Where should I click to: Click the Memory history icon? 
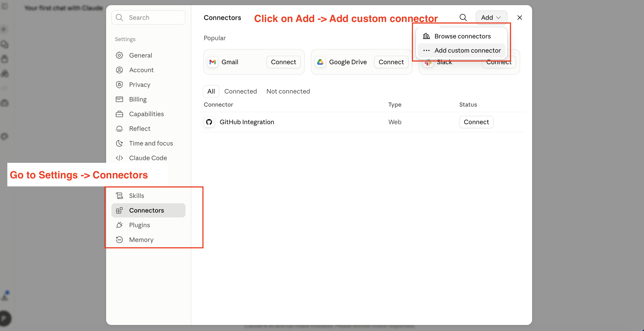(119, 240)
